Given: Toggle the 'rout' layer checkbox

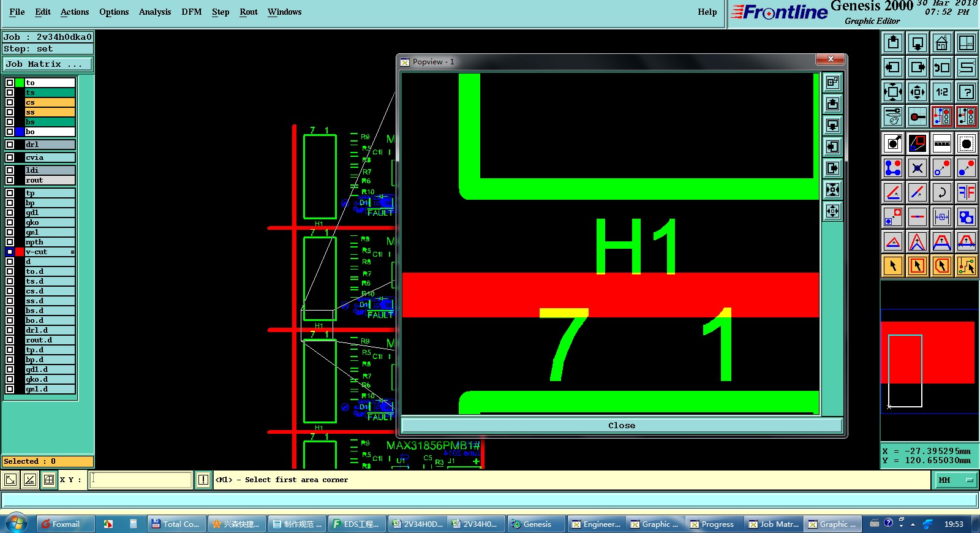Looking at the screenshot, I should [x=10, y=180].
